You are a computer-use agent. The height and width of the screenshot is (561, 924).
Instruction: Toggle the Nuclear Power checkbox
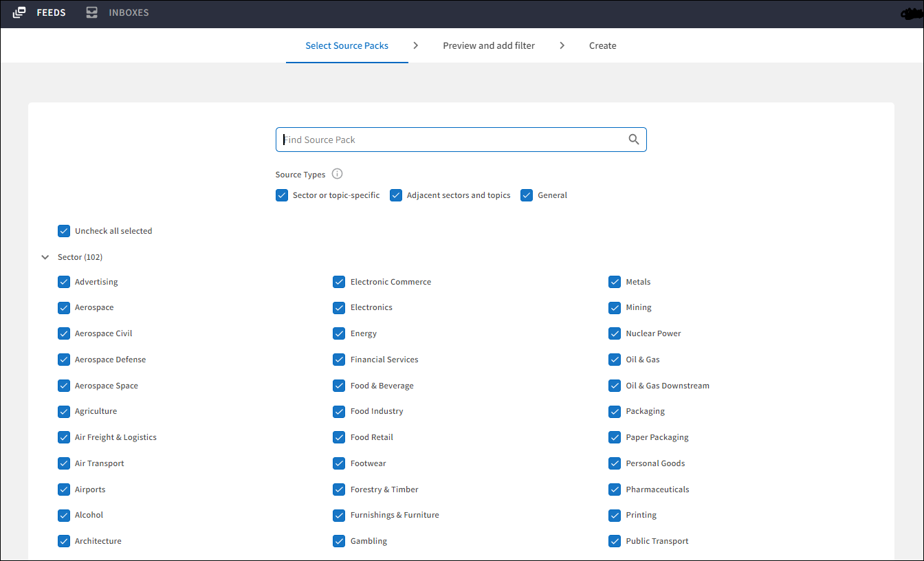click(x=615, y=333)
